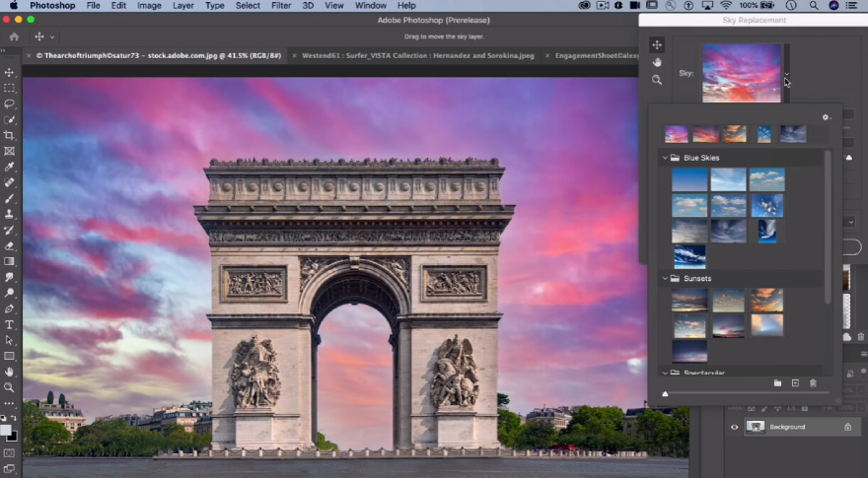Click the foreground color swatch
868x478 pixels.
tap(6, 430)
